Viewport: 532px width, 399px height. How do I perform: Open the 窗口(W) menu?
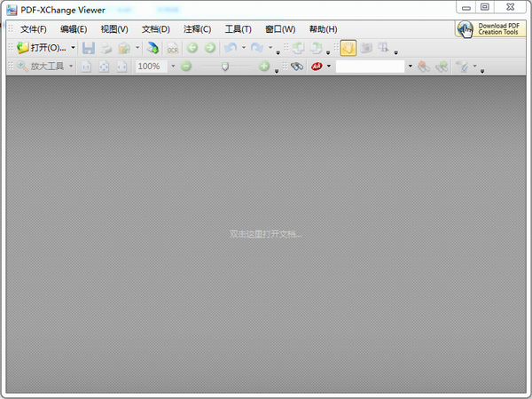point(280,29)
